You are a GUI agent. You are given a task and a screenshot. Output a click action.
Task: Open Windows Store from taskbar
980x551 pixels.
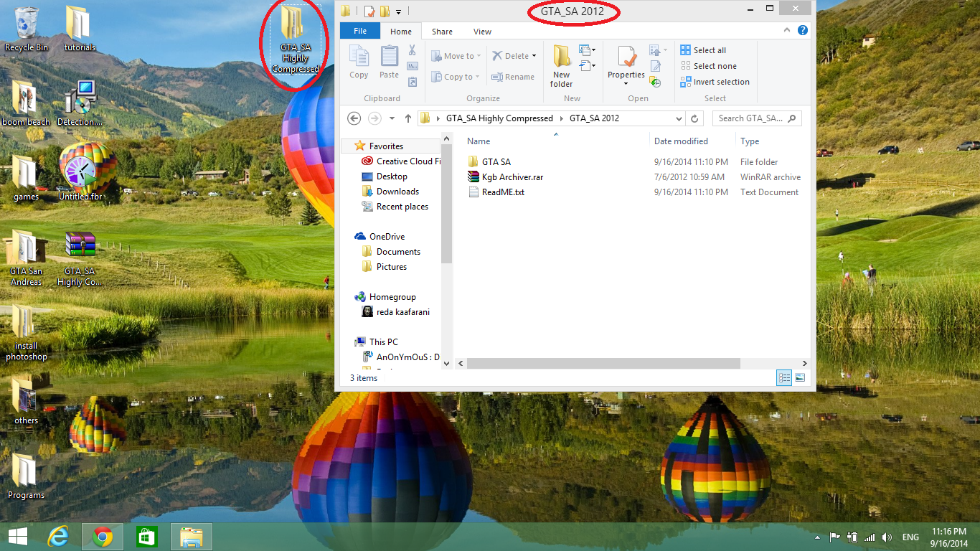[x=146, y=537]
